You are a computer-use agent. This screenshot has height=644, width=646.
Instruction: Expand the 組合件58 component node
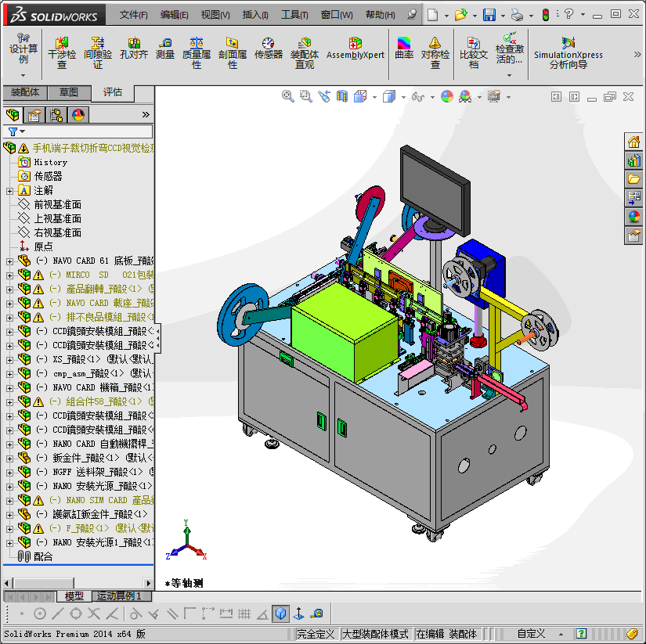10,402
